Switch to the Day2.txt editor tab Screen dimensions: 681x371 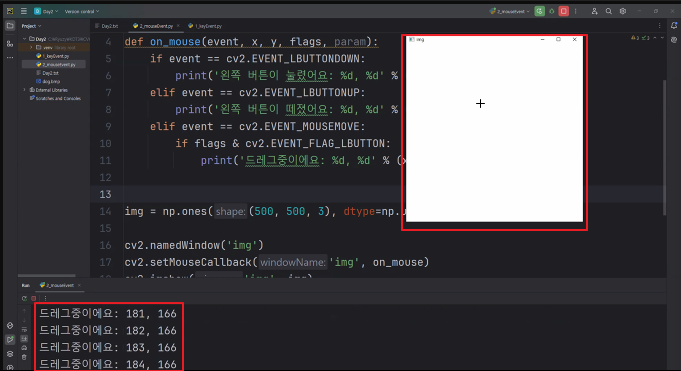coord(107,26)
